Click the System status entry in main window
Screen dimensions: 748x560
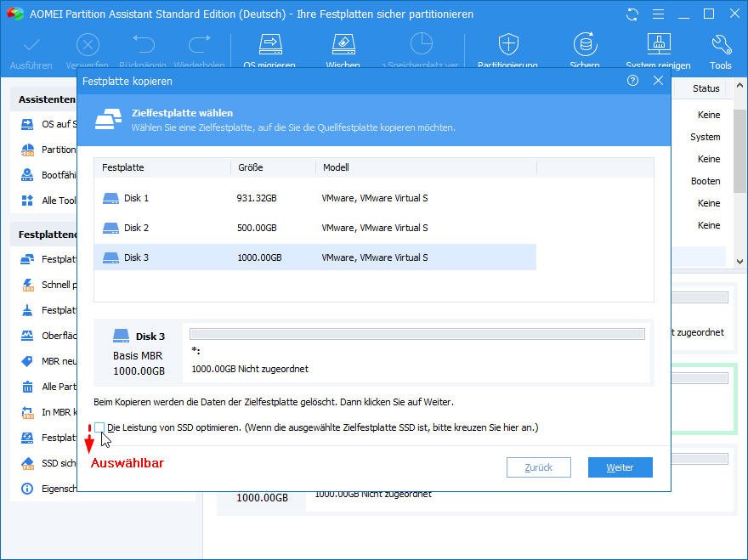pos(705,137)
